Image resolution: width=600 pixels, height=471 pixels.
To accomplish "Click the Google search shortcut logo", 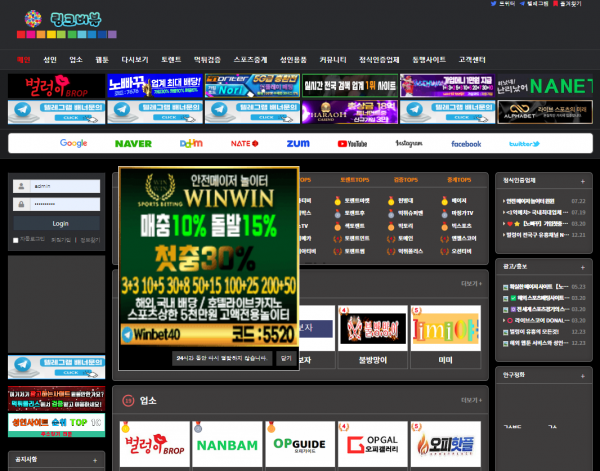I will point(73,143).
